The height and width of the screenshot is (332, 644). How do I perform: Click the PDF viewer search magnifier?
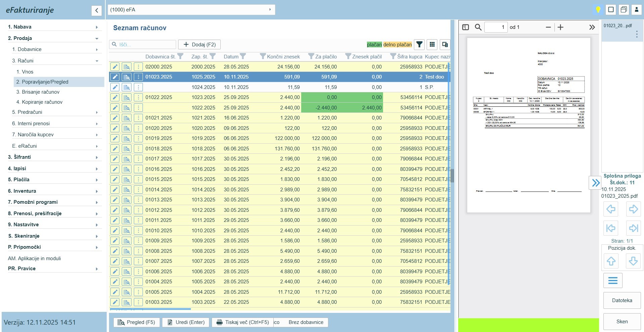click(478, 27)
